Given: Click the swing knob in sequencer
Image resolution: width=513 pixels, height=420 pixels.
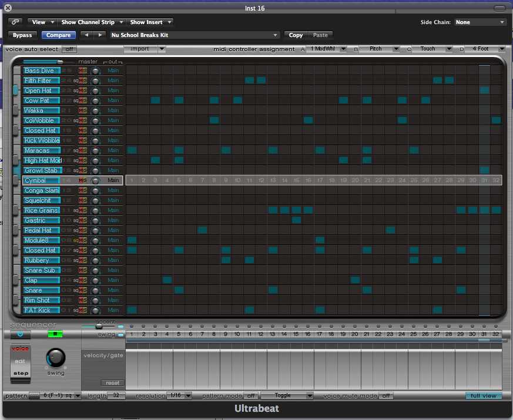Looking at the screenshot, I should [x=55, y=357].
